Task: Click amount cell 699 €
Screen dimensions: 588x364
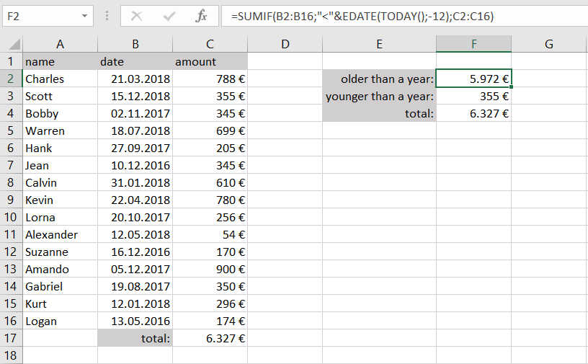Action: (x=210, y=130)
